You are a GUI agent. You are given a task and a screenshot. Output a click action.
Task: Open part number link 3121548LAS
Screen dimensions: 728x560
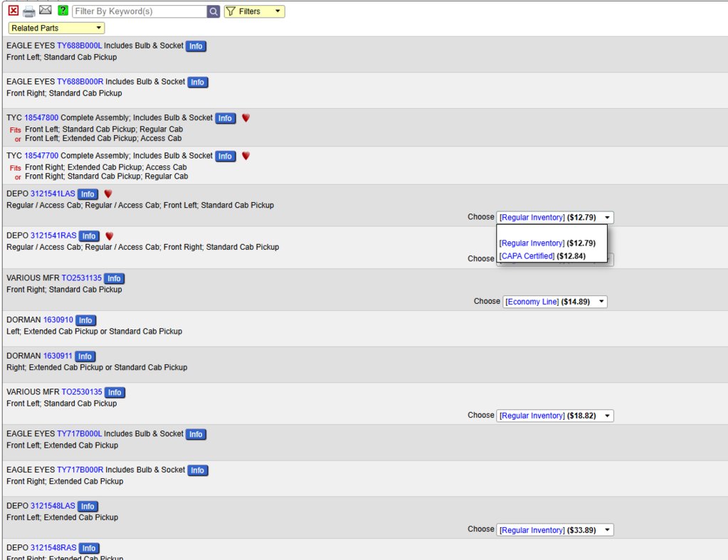tap(53, 506)
